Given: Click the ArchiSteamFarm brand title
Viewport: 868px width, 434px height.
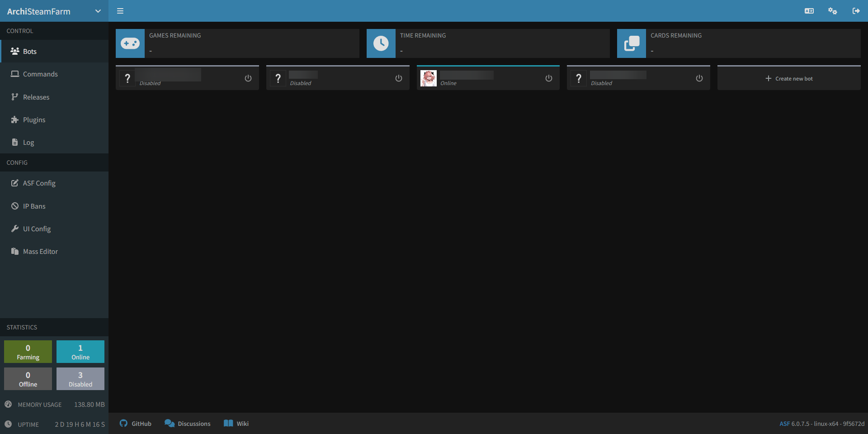Looking at the screenshot, I should point(38,11).
